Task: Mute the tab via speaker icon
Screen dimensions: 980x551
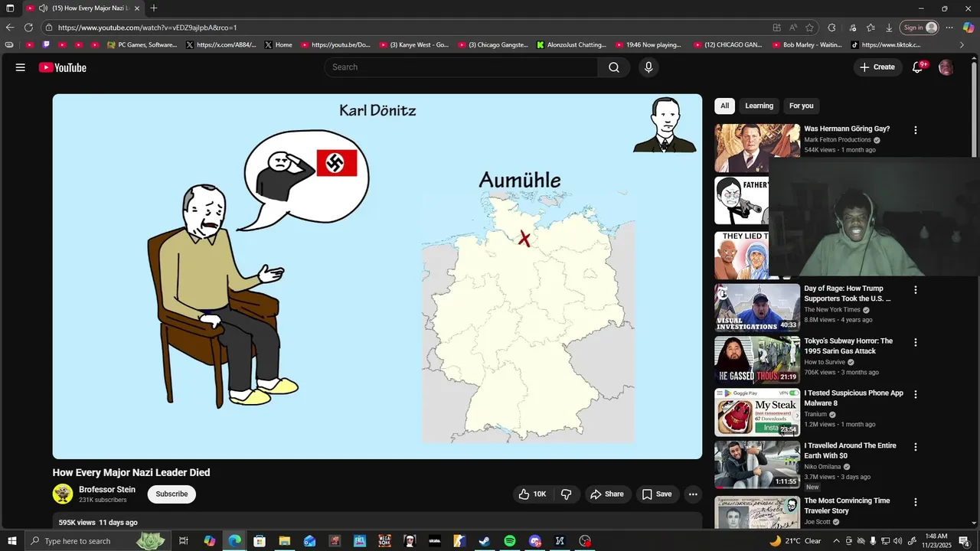Action: [x=43, y=8]
